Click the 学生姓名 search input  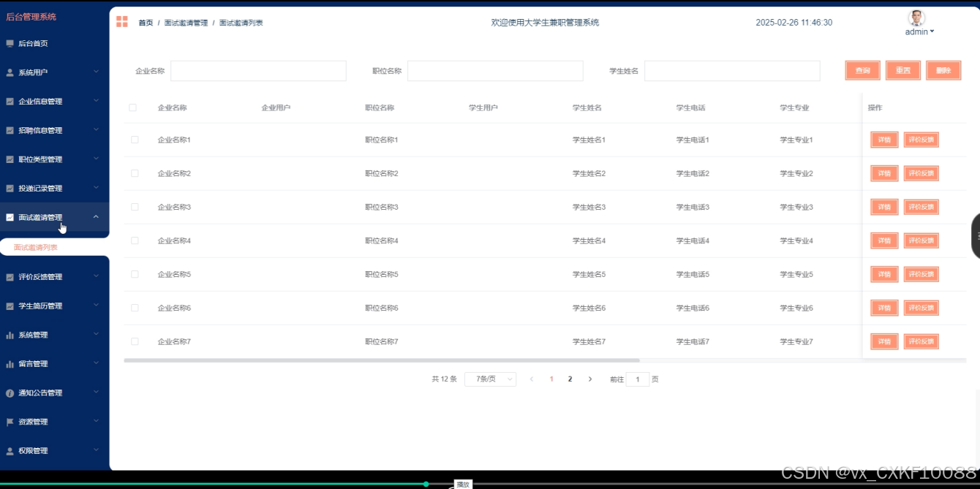click(732, 71)
